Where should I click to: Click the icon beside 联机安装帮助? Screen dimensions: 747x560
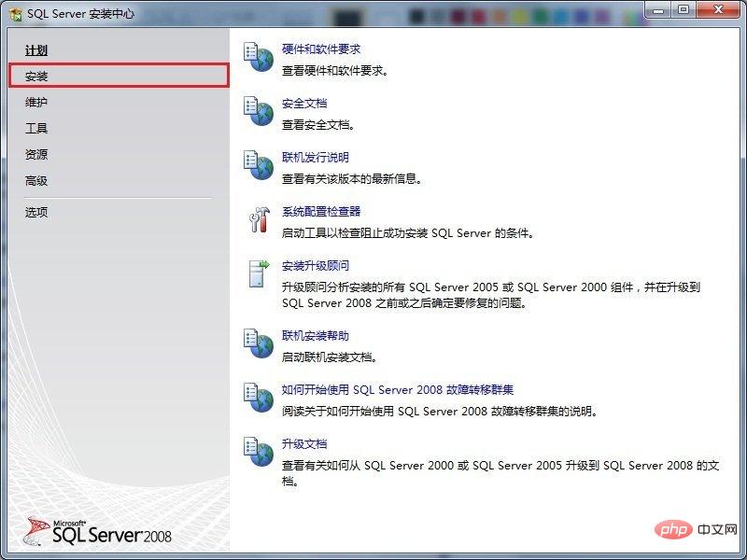pyautogui.click(x=258, y=343)
